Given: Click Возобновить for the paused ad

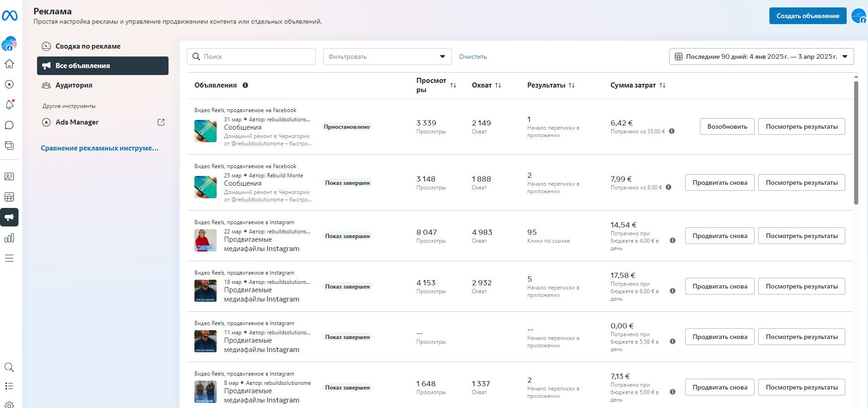Looking at the screenshot, I should pyautogui.click(x=727, y=126).
